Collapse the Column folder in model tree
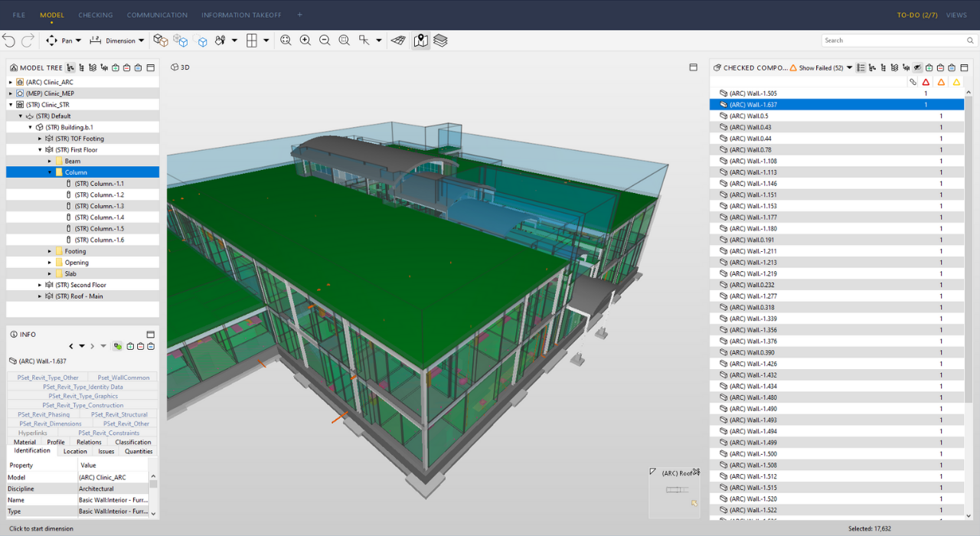This screenshot has width=980, height=536. (x=50, y=173)
